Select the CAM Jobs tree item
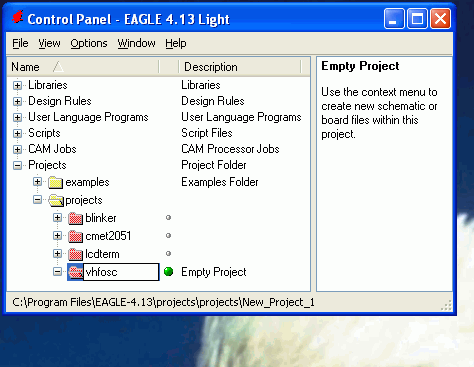This screenshot has height=367, width=474. [52, 149]
